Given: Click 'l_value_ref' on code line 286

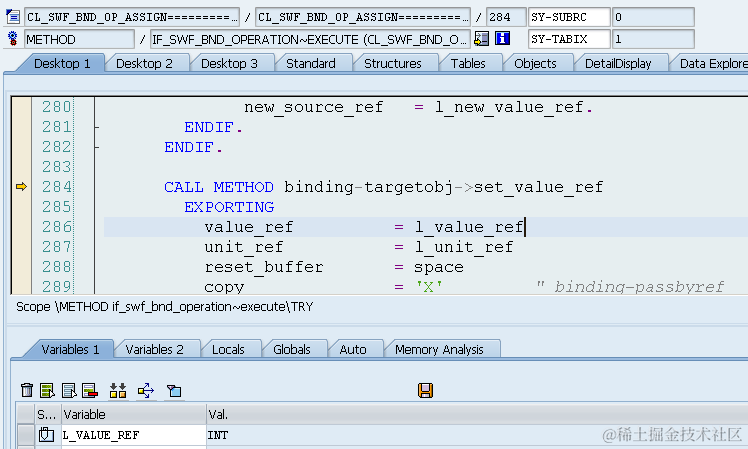Looking at the screenshot, I should coord(469,227).
